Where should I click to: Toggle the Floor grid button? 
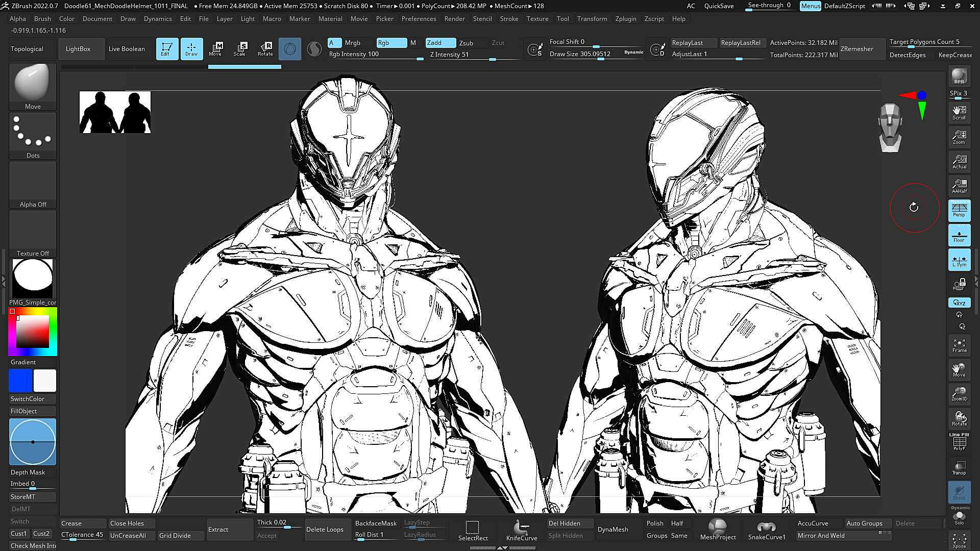click(x=959, y=235)
